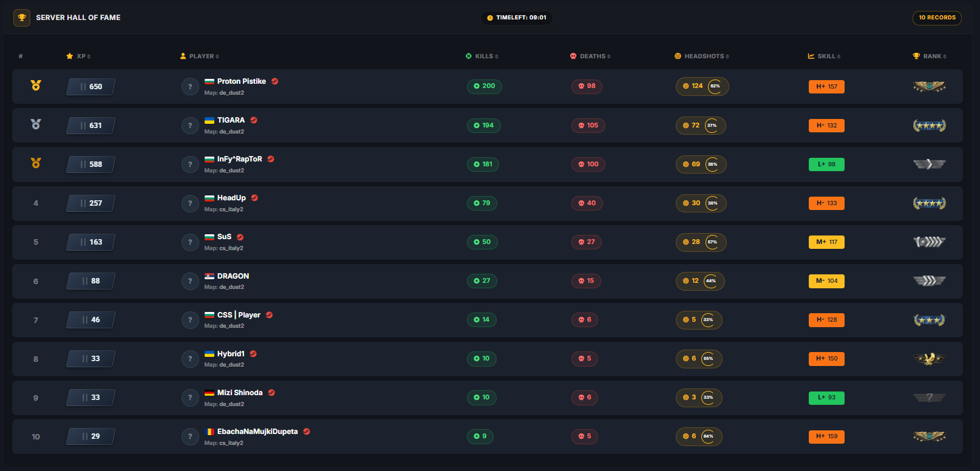The width and height of the screenshot is (980, 471).
Task: Sort by the Skill column header
Action: [x=824, y=56]
